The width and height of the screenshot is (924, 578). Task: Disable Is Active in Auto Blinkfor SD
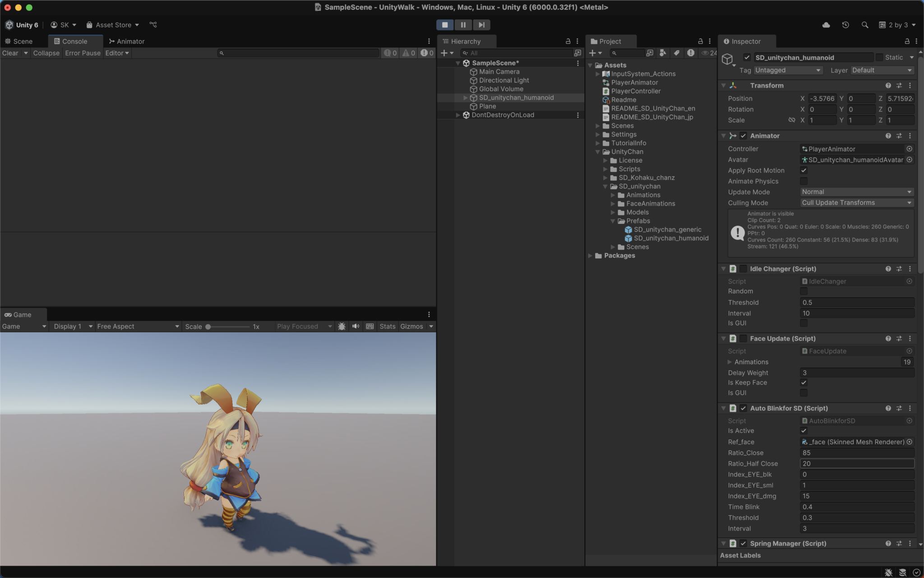[804, 431]
